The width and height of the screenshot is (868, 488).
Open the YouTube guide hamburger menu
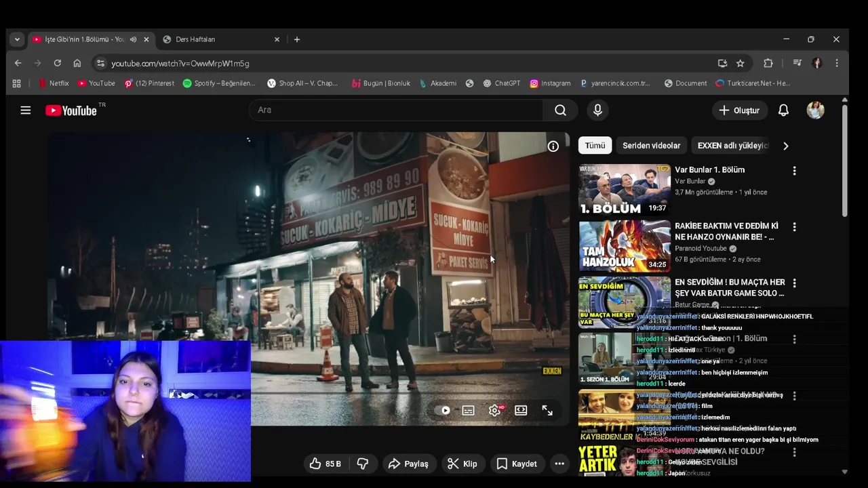[x=26, y=110]
